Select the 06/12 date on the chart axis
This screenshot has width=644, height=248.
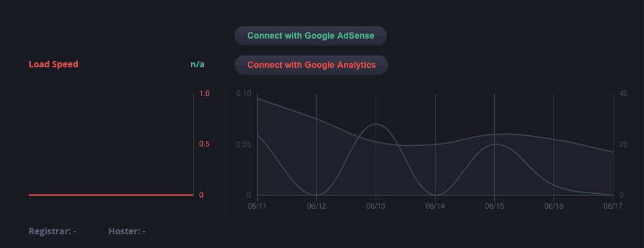coord(316,206)
